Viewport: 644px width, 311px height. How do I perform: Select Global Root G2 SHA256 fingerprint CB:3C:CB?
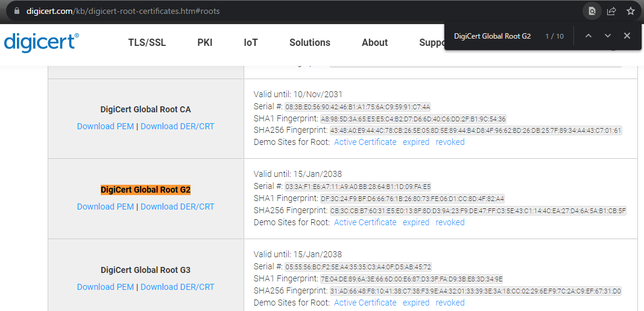point(478,211)
